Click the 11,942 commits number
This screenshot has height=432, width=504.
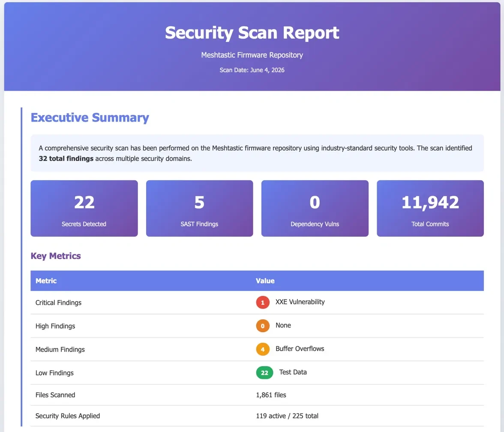pos(430,203)
